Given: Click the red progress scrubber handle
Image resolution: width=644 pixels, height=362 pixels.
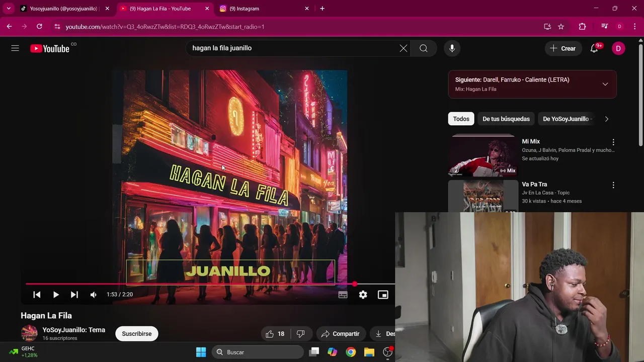Looking at the screenshot, I should [354, 284].
